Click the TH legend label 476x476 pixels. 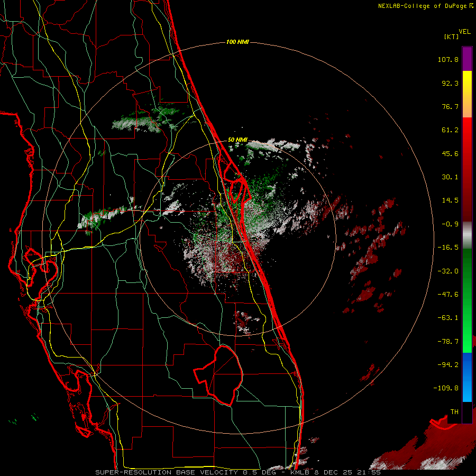pyautogui.click(x=454, y=412)
